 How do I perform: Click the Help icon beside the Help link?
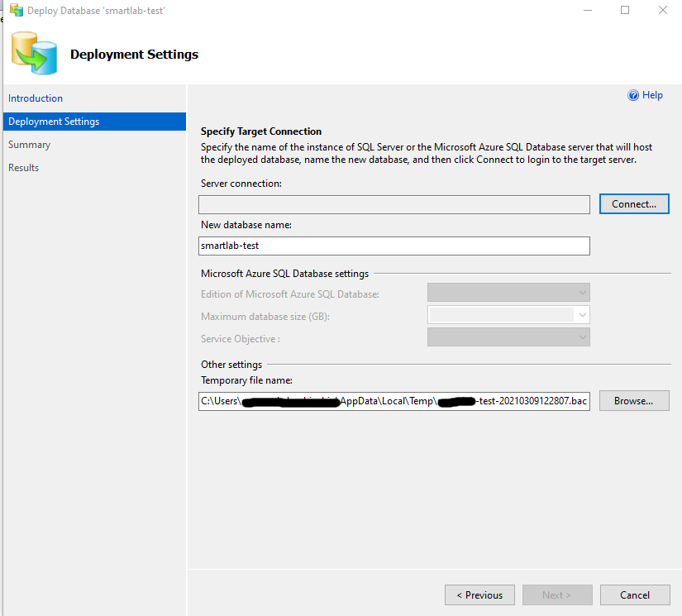(x=632, y=95)
